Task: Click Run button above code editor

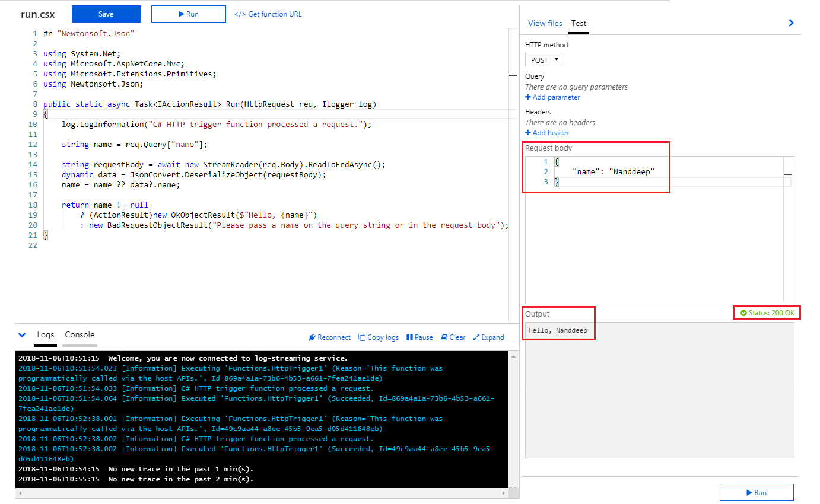Action: pyautogui.click(x=189, y=14)
